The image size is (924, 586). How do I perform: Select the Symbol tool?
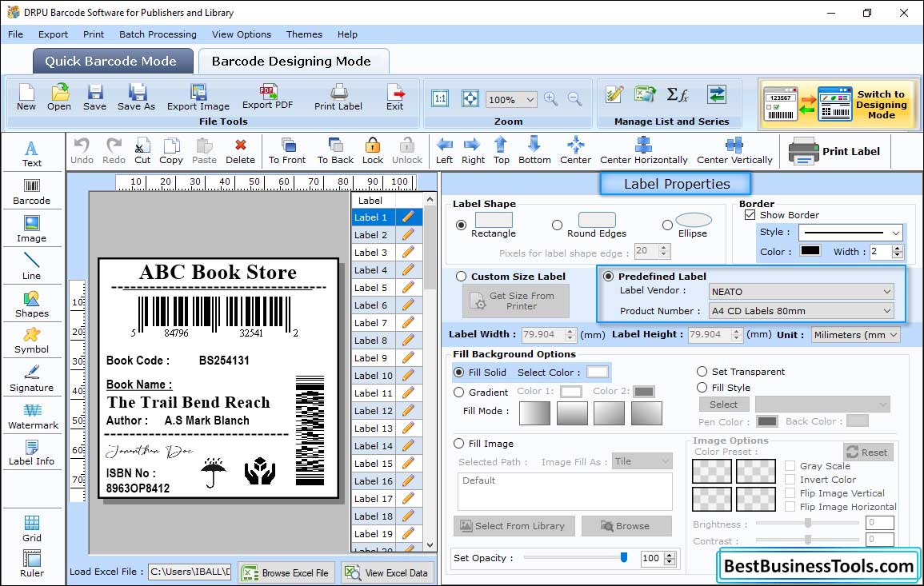click(x=32, y=341)
